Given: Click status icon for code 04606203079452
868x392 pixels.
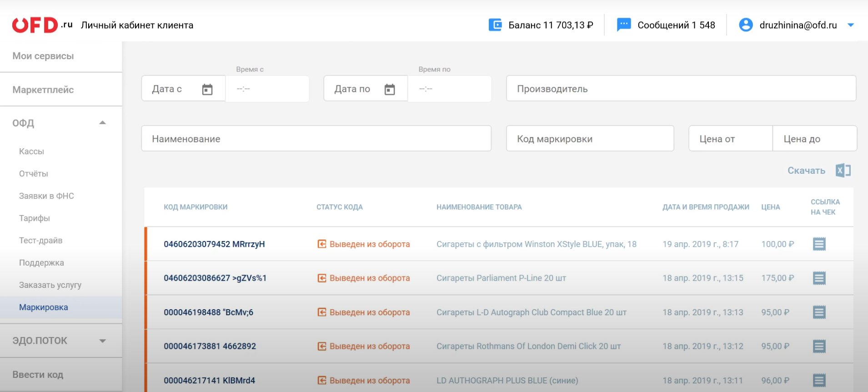Looking at the screenshot, I should 322,244.
